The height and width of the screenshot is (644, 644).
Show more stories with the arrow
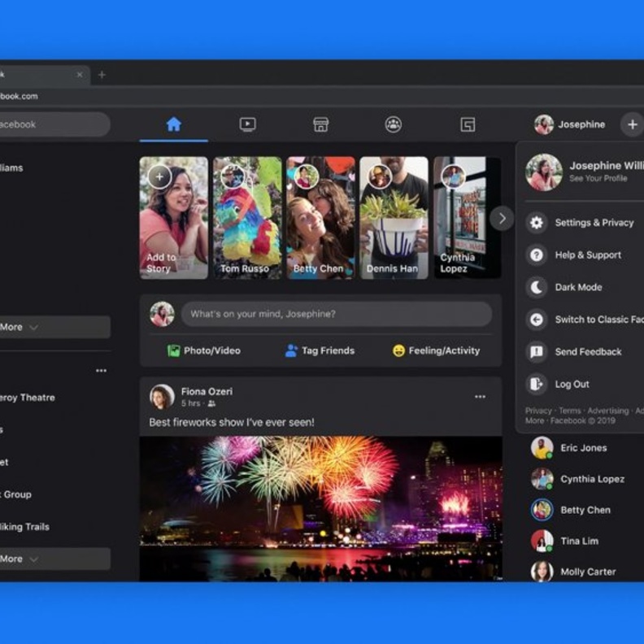(x=502, y=218)
